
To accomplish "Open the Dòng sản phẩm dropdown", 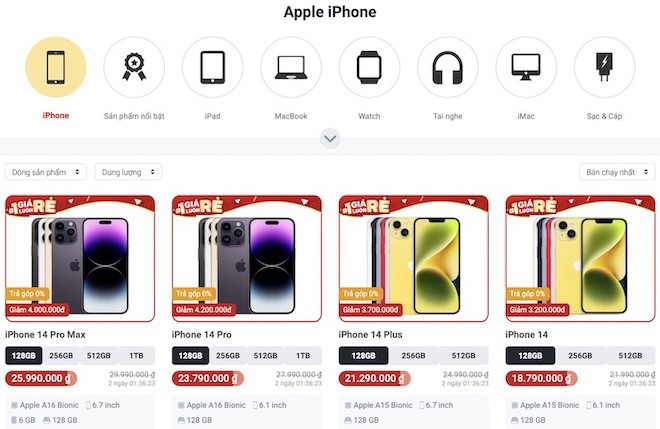I will click(46, 172).
